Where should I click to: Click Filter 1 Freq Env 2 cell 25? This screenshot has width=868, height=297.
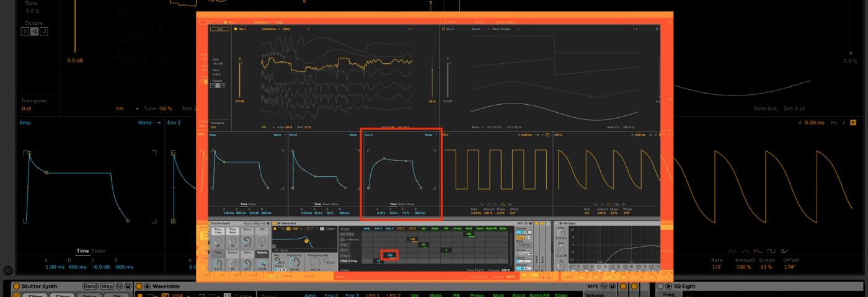pyautogui.click(x=378, y=260)
